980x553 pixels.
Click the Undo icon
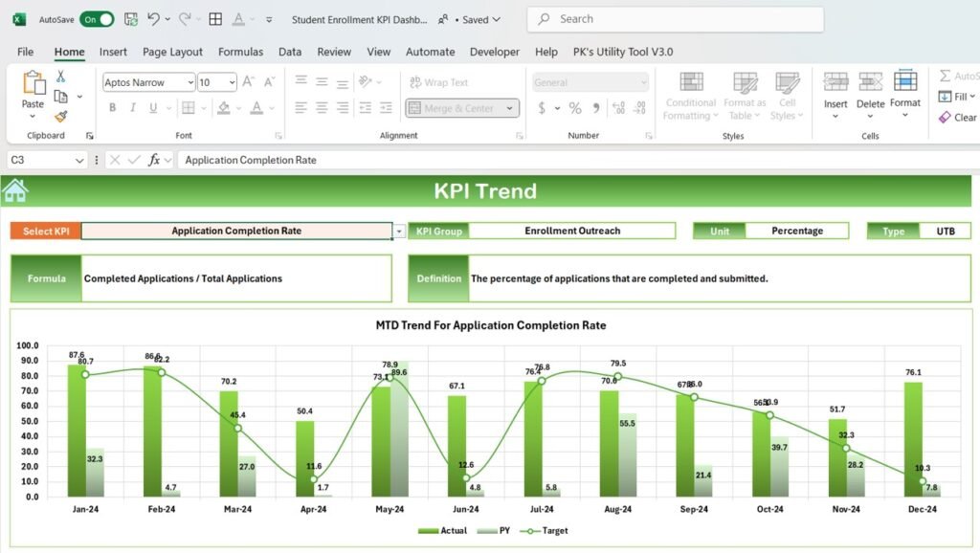(x=153, y=18)
